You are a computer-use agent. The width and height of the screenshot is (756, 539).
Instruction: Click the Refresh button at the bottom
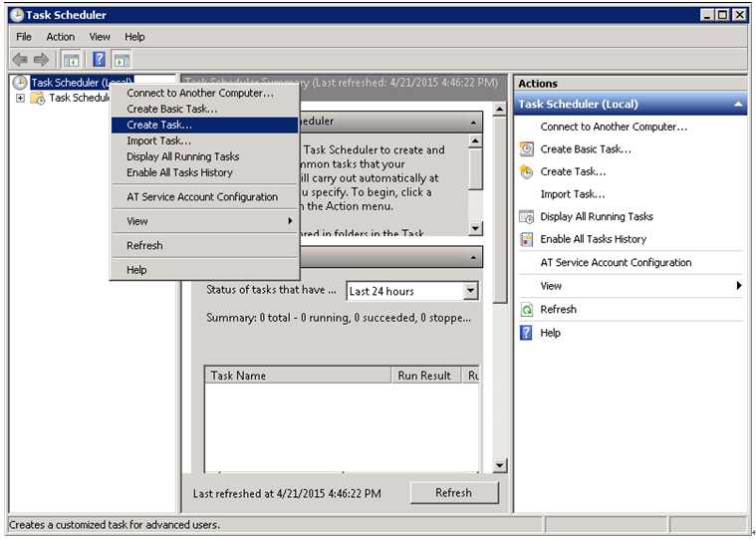(453, 493)
